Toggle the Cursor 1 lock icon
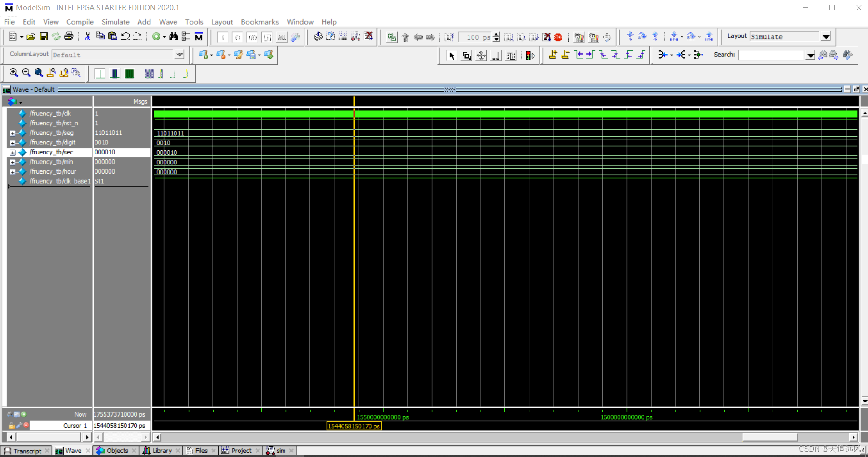 tap(11, 426)
